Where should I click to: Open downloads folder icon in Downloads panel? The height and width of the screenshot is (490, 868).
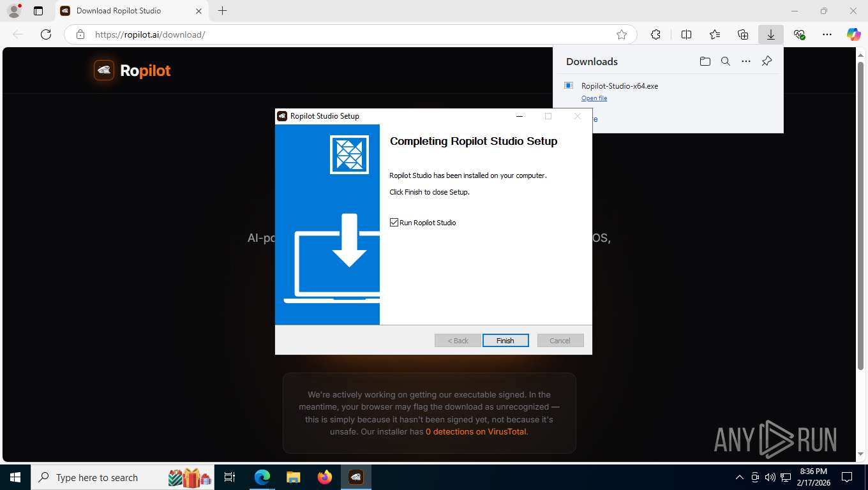(x=705, y=61)
